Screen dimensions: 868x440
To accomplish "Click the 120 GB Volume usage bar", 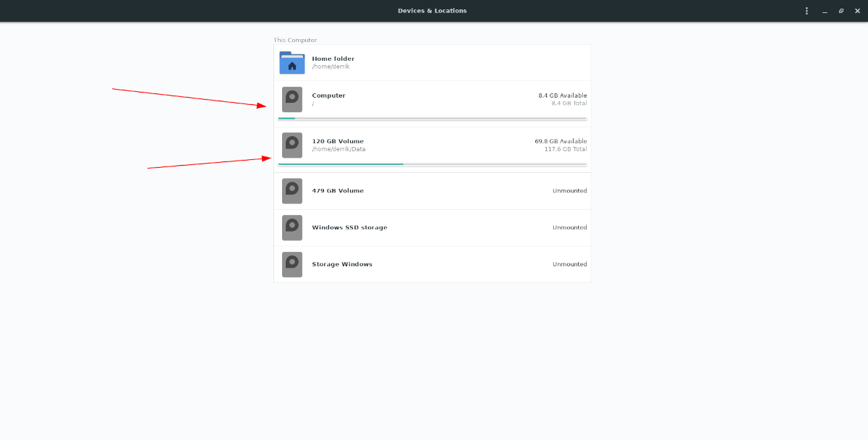I will (x=432, y=164).
